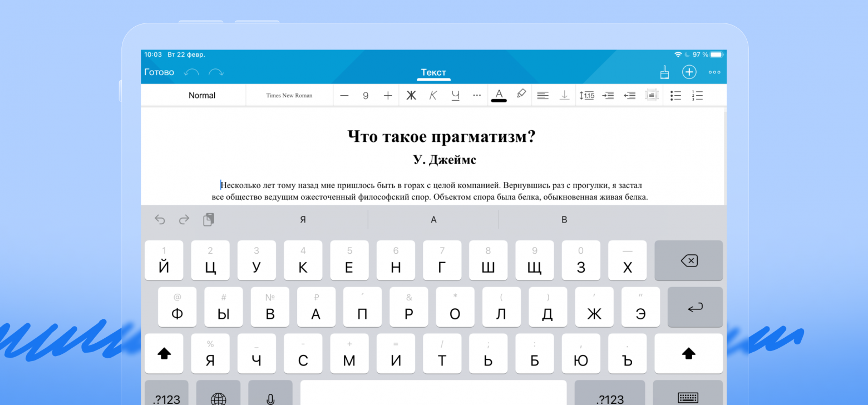Open text alignment options

[x=542, y=96]
